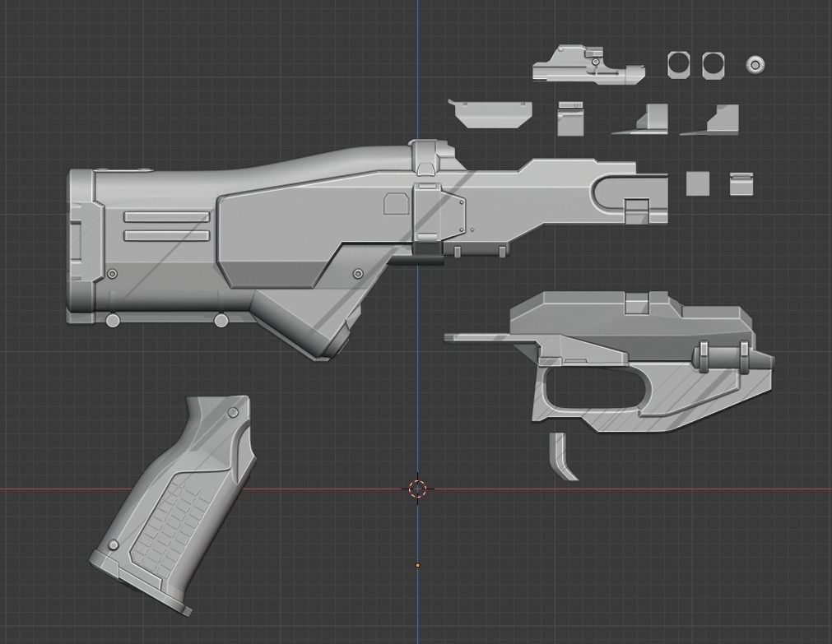Select the square ring part beside the knob
832x644 pixels.
[x=713, y=65]
